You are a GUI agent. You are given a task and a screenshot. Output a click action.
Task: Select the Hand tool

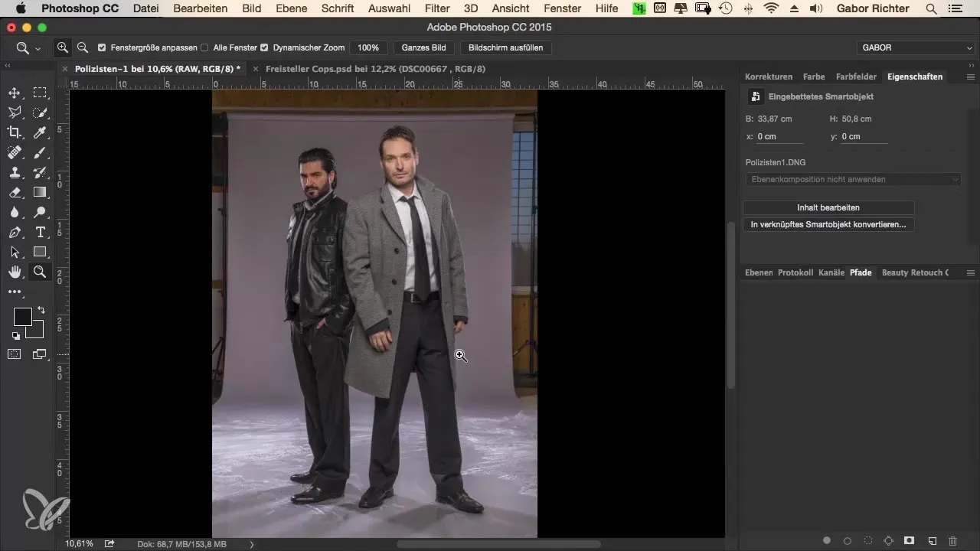pyautogui.click(x=14, y=272)
